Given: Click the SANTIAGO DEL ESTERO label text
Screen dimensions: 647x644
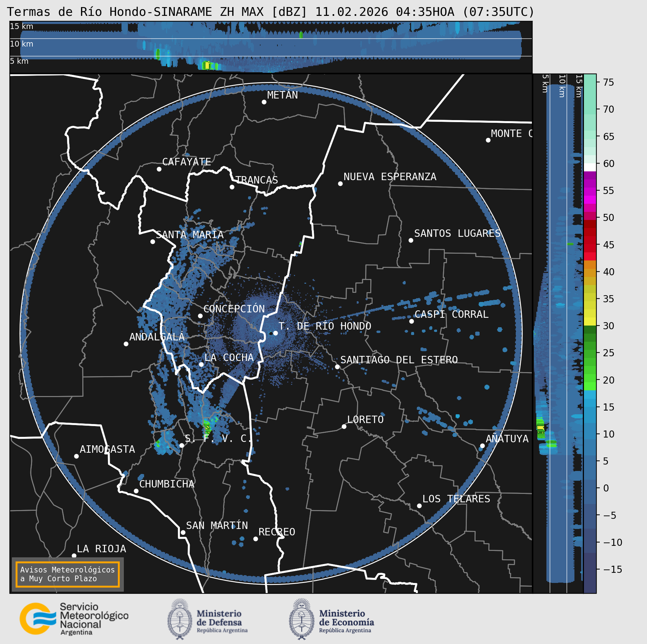Looking at the screenshot, I should [399, 360].
